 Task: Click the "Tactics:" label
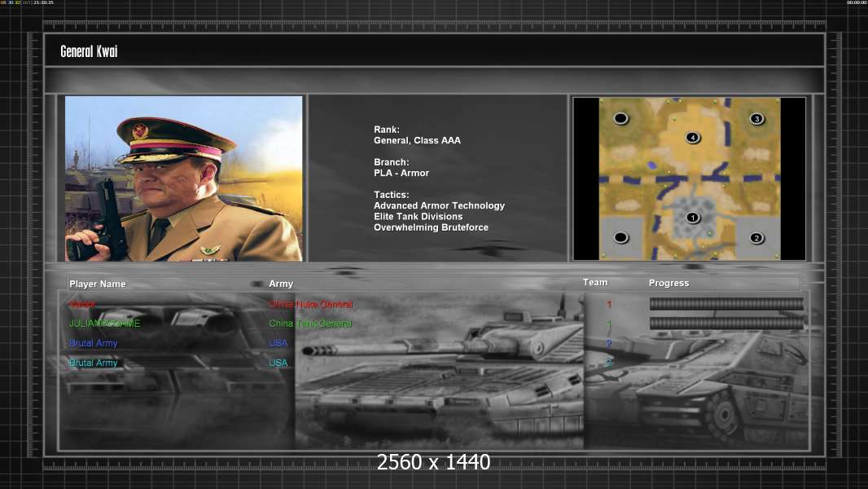click(392, 195)
